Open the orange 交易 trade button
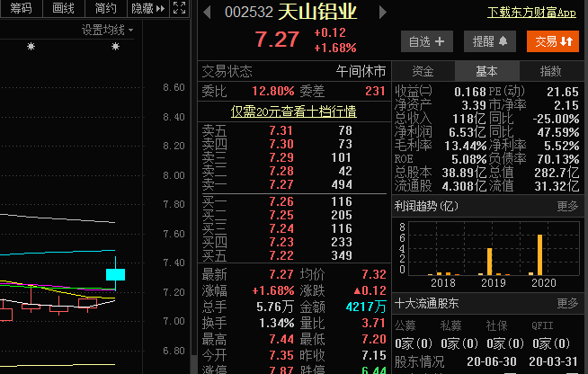 pos(553,41)
